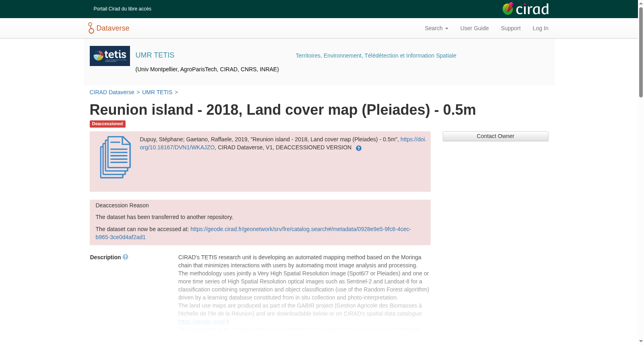The image size is (644, 345).
Task: Go to UMR TETIS breadcrumb link
Action: (x=157, y=92)
